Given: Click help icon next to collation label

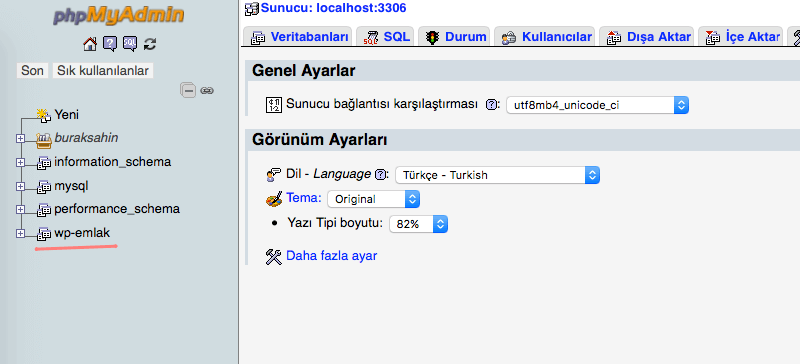Looking at the screenshot, I should tap(491, 105).
